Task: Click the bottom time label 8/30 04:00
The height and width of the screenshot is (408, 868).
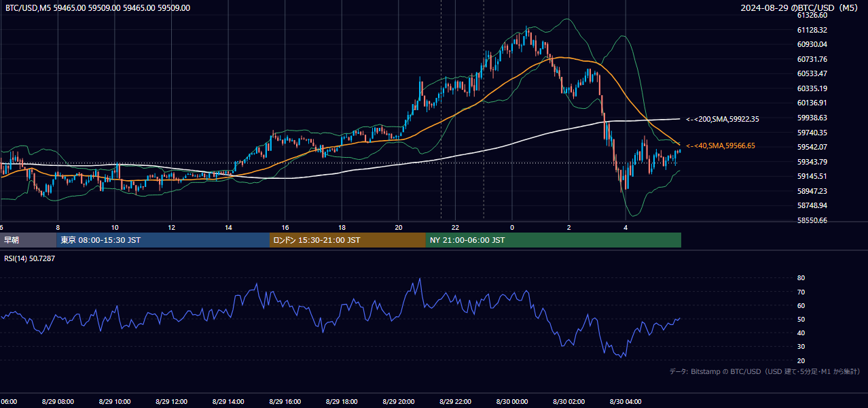Action: point(626,402)
